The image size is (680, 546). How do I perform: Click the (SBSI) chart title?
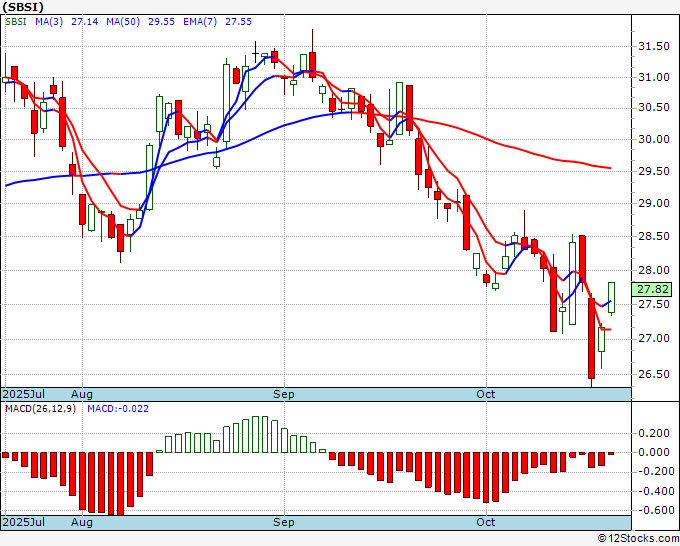click(x=23, y=7)
